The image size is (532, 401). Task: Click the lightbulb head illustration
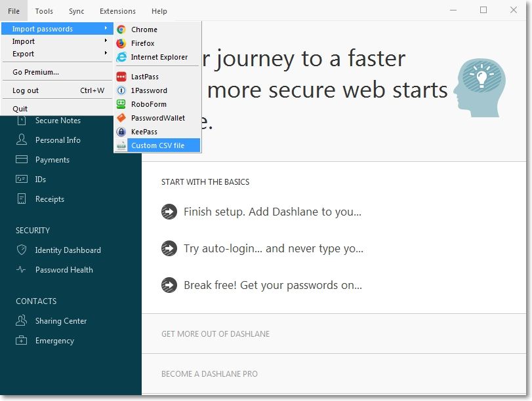click(480, 87)
